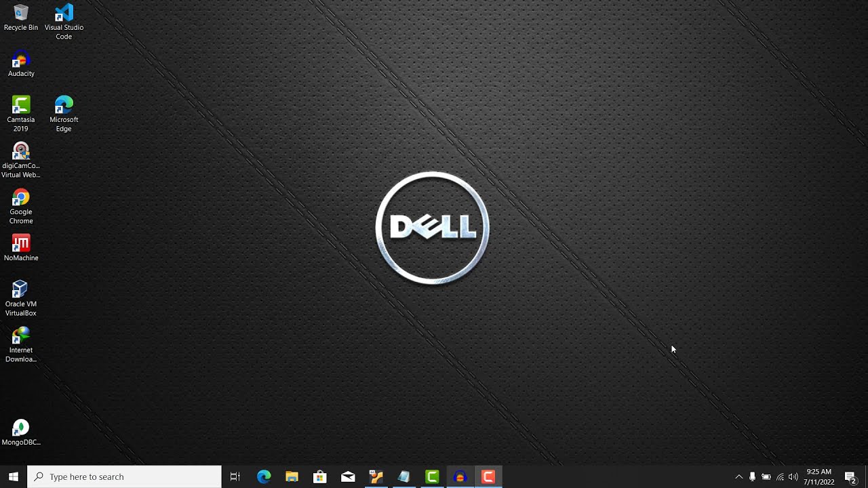Open File Explorer from the taskbar
868x488 pixels.
(x=292, y=476)
